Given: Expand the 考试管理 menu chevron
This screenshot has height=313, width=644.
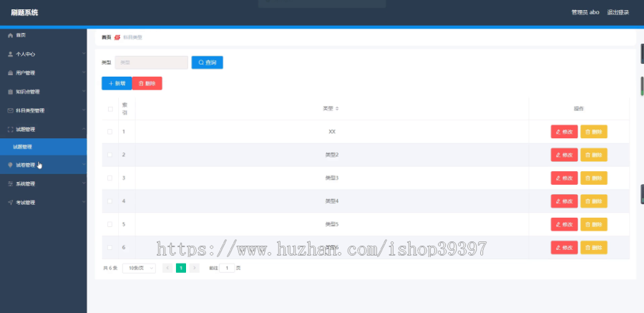Looking at the screenshot, I should pyautogui.click(x=84, y=202).
